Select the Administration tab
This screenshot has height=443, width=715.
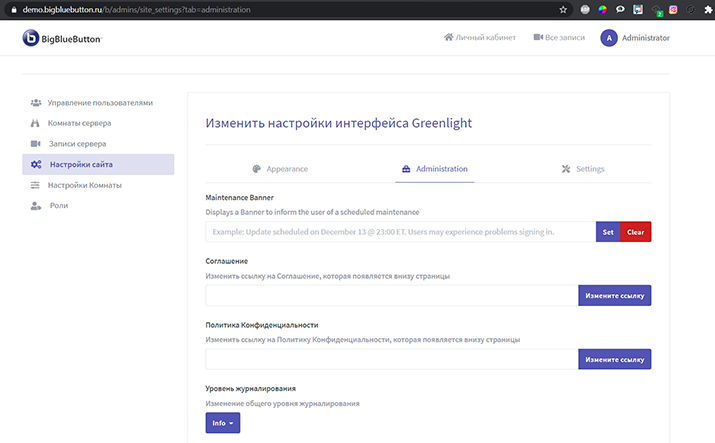(x=435, y=169)
